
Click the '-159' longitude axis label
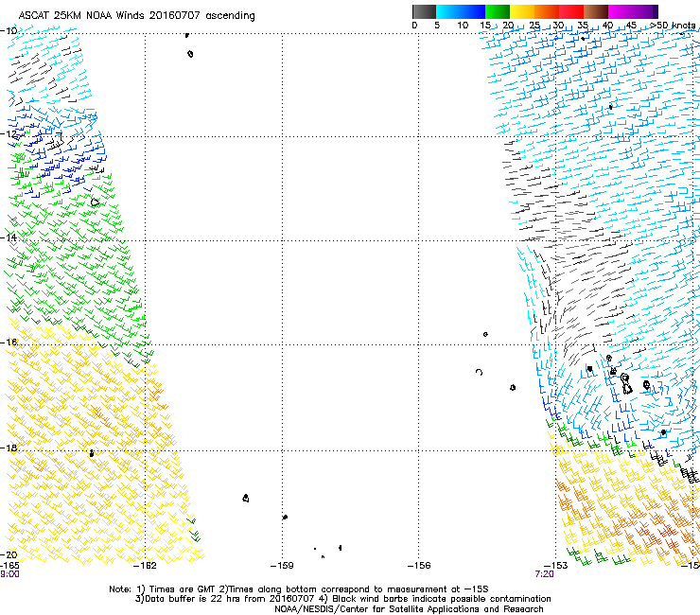click(x=282, y=566)
